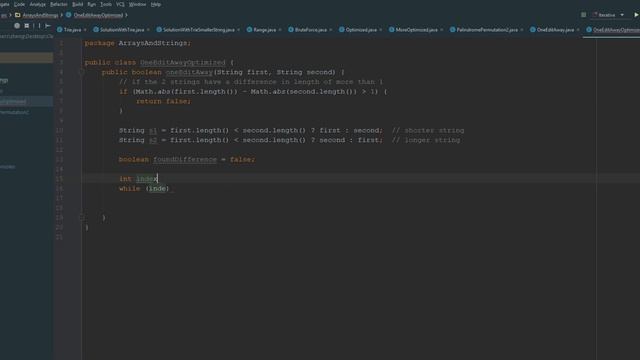This screenshot has height=360, width=640.
Task: Click the 'while' keyword
Action: (x=129, y=189)
